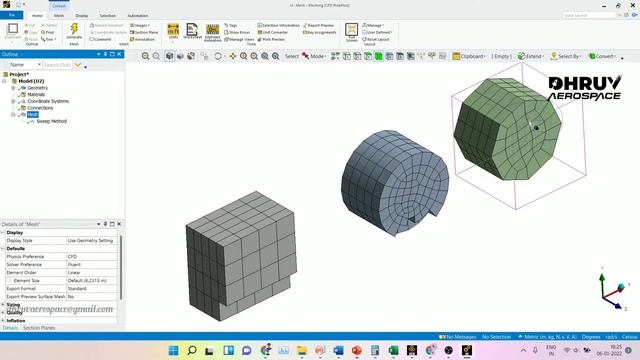Select the Pan tool icon
The image size is (640, 360).
click(x=233, y=56)
